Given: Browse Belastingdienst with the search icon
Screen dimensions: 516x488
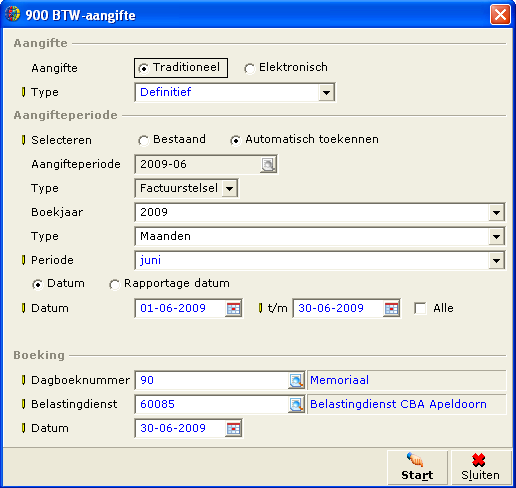Looking at the screenshot, I should coord(296,404).
